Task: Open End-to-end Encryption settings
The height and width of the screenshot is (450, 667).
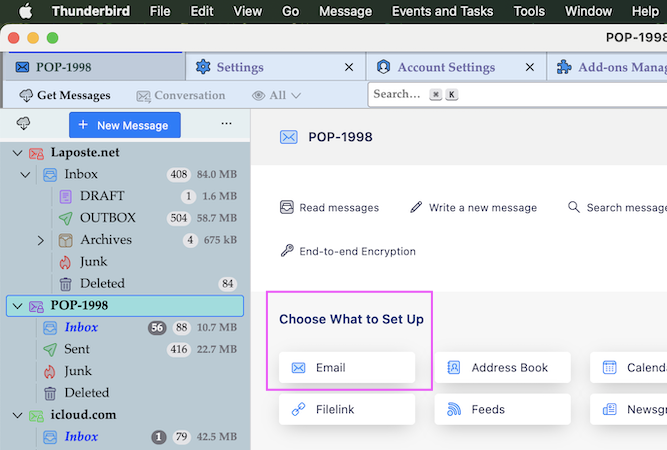Action: click(348, 251)
